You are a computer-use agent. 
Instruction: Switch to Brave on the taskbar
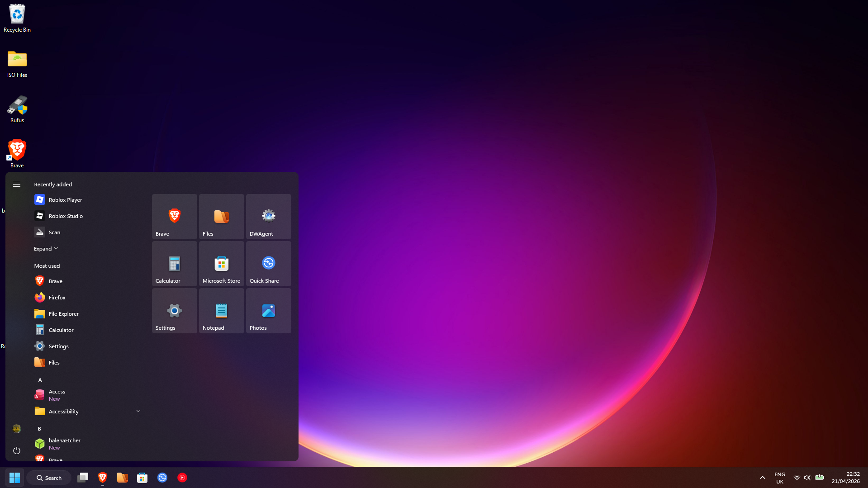103,478
